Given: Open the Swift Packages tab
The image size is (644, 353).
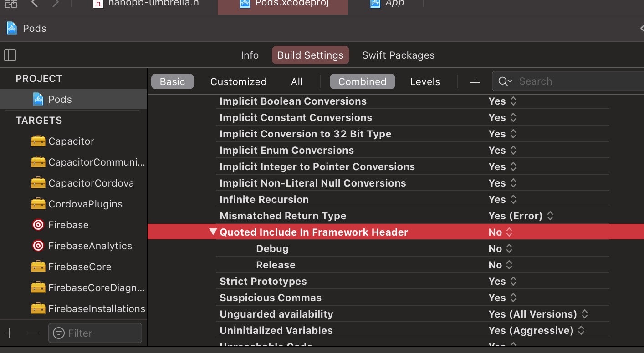Looking at the screenshot, I should (398, 55).
